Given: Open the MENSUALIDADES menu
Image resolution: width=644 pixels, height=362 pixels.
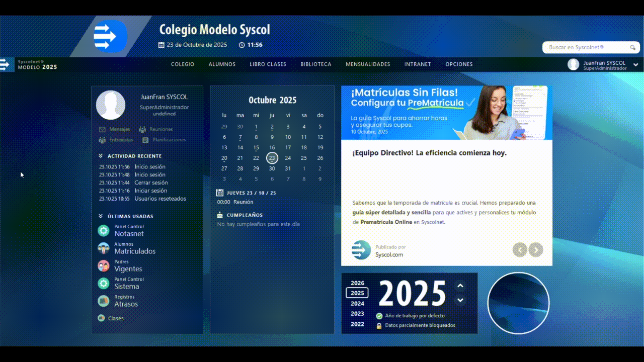Looking at the screenshot, I should pyautogui.click(x=368, y=64).
